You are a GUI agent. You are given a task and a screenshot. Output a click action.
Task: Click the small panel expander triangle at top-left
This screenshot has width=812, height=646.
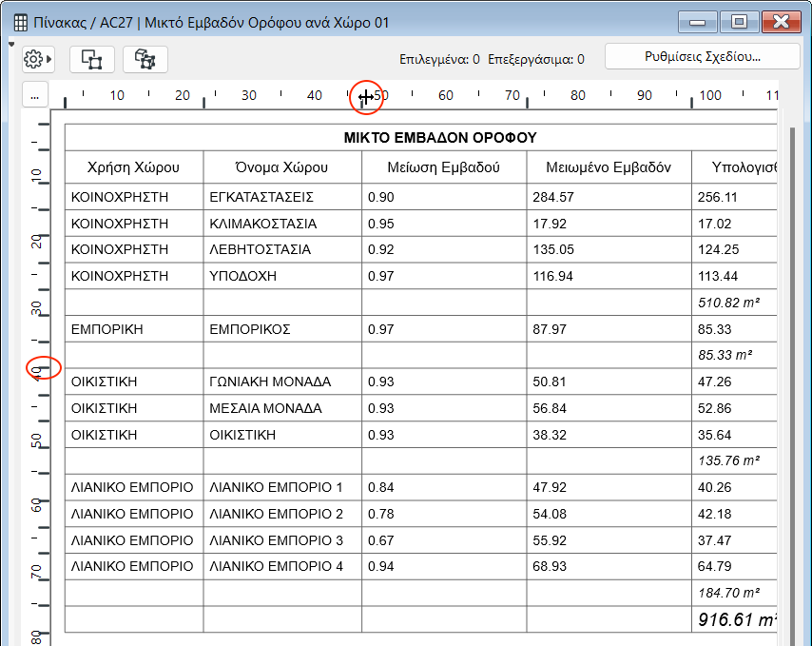10,43
